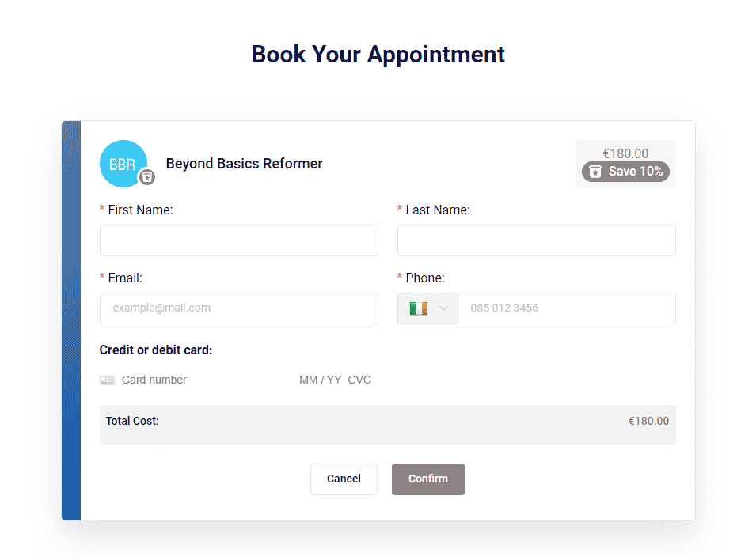
Task: Click the phone number field
Action: pyautogui.click(x=567, y=308)
